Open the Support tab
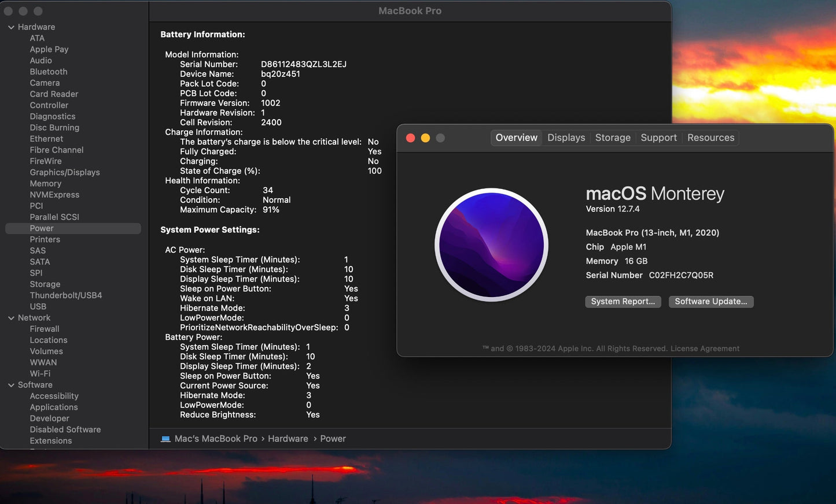This screenshot has width=836, height=504. click(658, 138)
